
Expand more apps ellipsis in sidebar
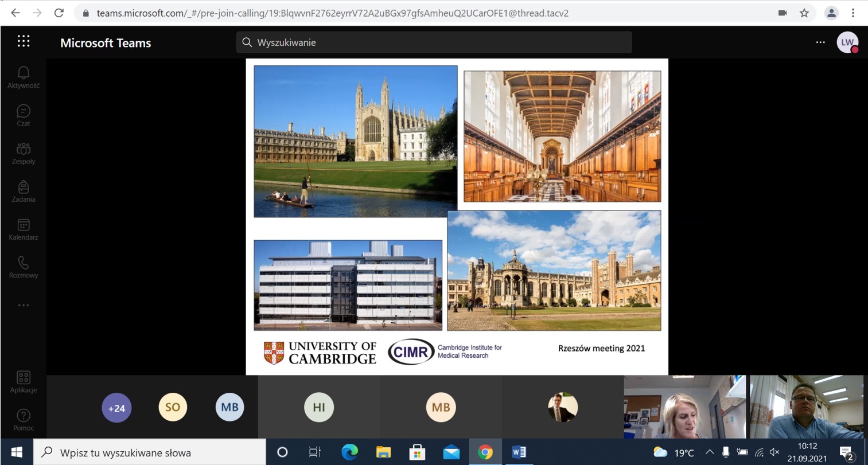(x=24, y=305)
